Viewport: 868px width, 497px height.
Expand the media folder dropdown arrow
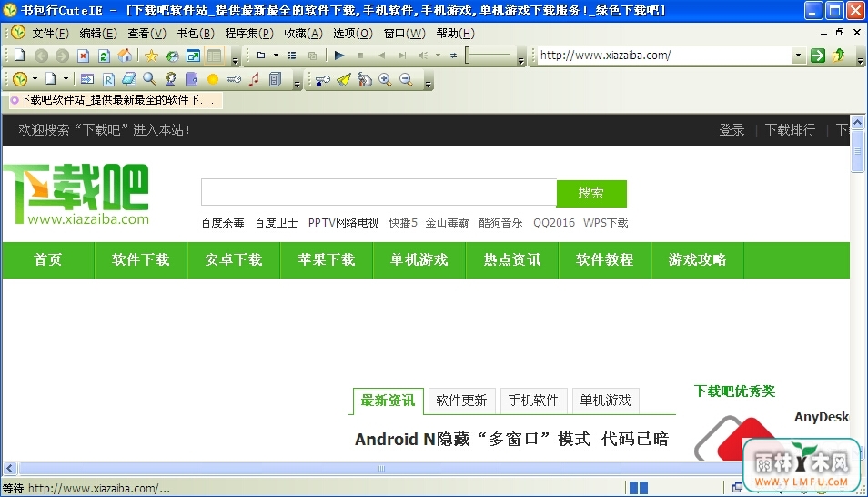point(277,56)
